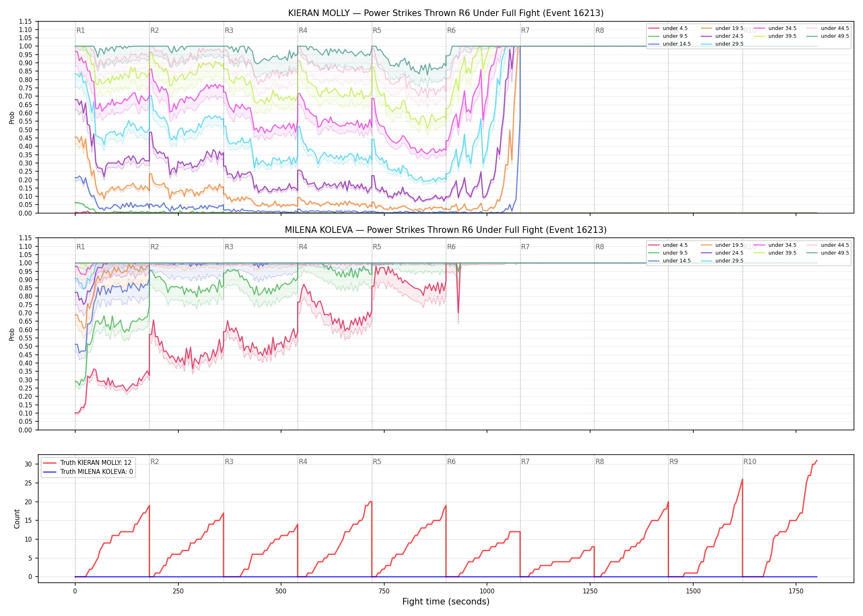Click the R7 round marker in top chart

coord(525,30)
